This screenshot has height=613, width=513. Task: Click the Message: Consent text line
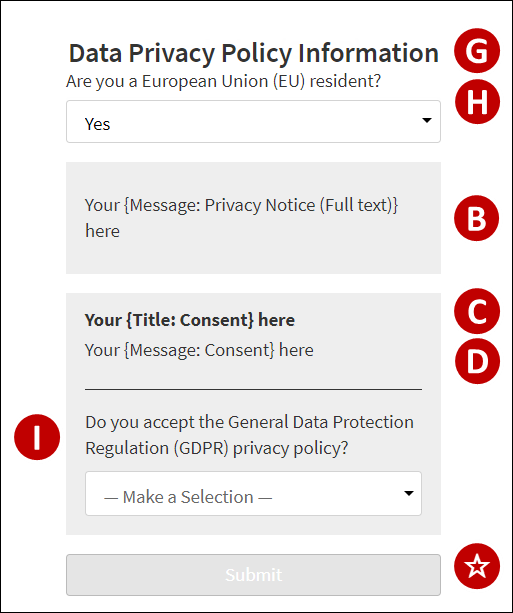point(199,350)
